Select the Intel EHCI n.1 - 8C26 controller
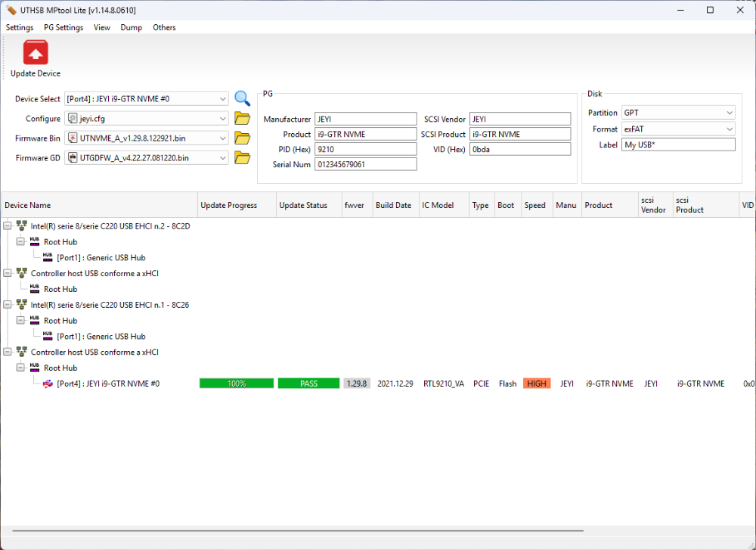 click(x=110, y=305)
